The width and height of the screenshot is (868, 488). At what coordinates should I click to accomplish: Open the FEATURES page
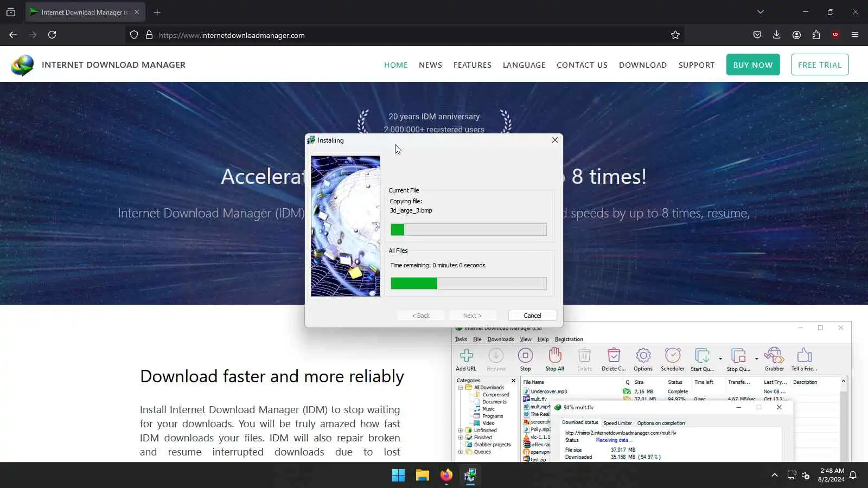click(x=473, y=65)
